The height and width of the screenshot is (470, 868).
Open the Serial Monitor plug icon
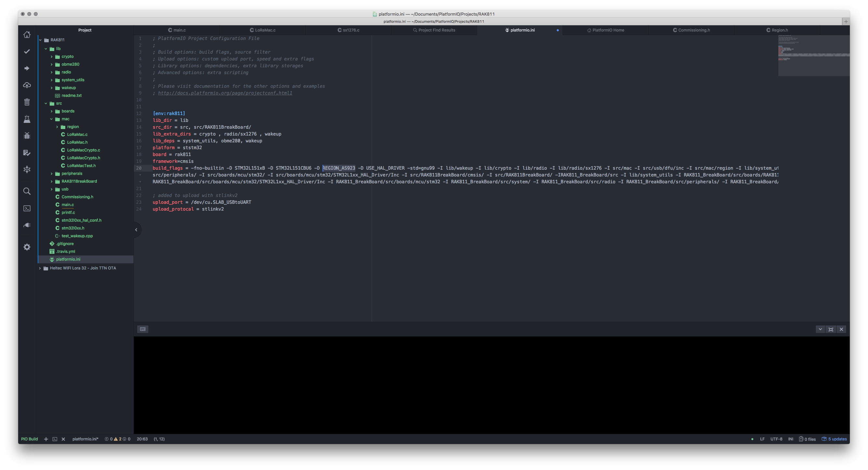[27, 225]
